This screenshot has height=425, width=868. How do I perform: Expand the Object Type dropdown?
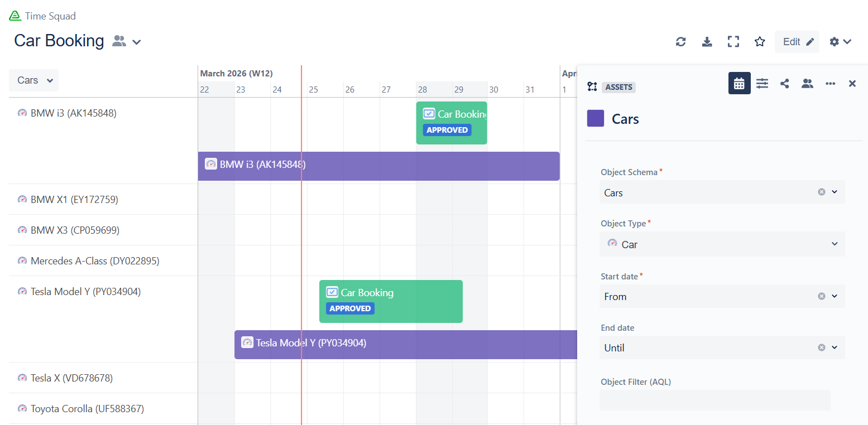tap(835, 244)
